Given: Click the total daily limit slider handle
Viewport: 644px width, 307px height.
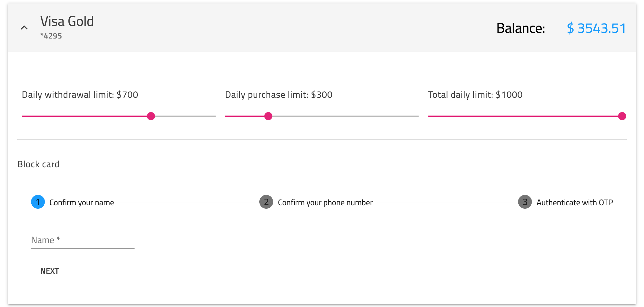Looking at the screenshot, I should coord(622,116).
